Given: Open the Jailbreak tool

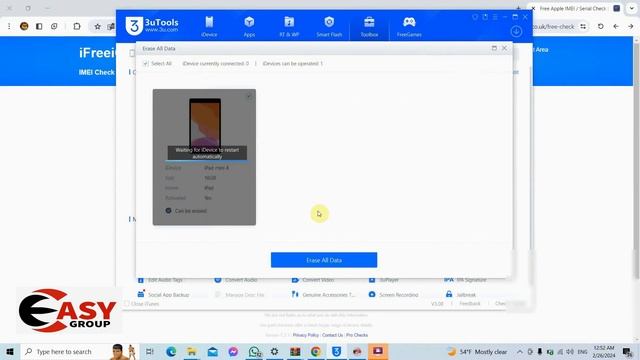Looking at the screenshot, I should pyautogui.click(x=461, y=294).
